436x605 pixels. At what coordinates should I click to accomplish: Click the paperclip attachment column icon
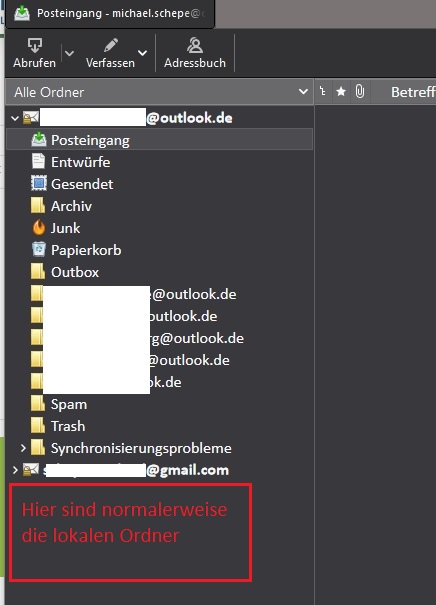coord(360,91)
